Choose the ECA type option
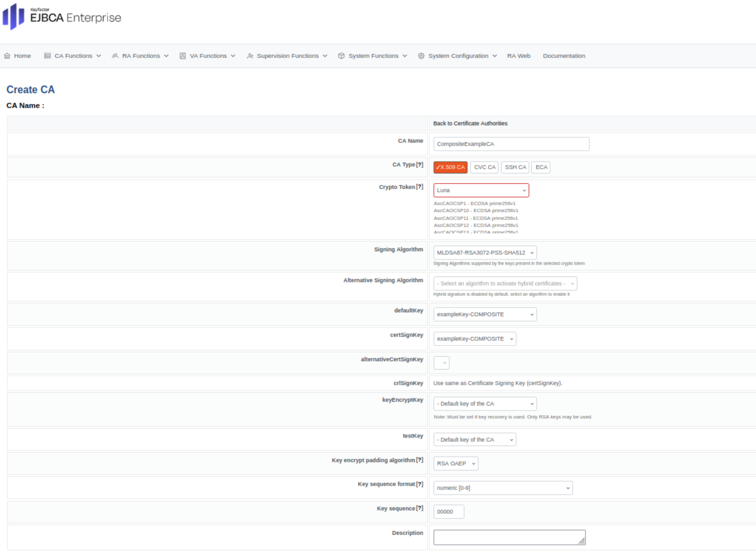756x558 pixels. [x=541, y=167]
